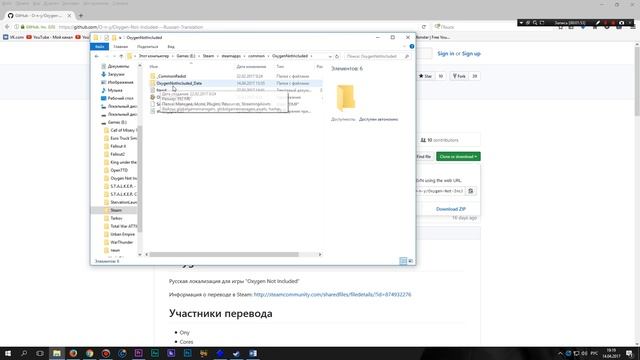Open Windows Start menu
The image size is (640, 360).
click(8, 353)
